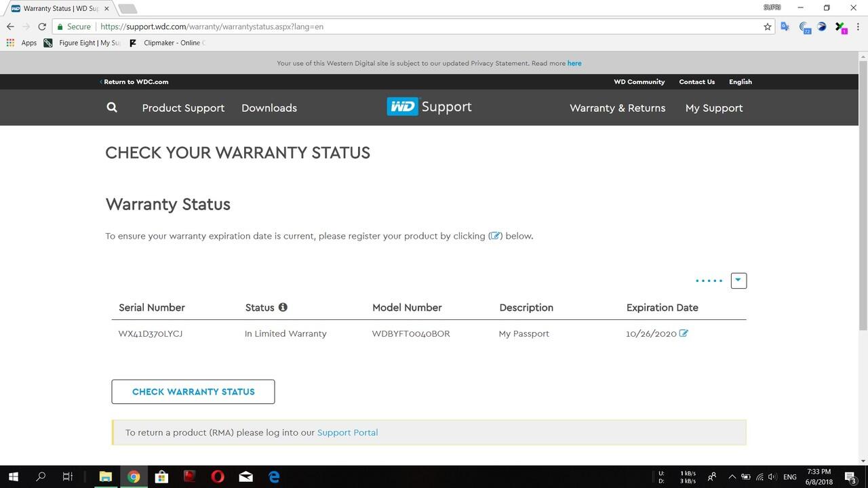Select the Warranty Status browser tab
This screenshot has height=488, width=868.
(59, 8)
